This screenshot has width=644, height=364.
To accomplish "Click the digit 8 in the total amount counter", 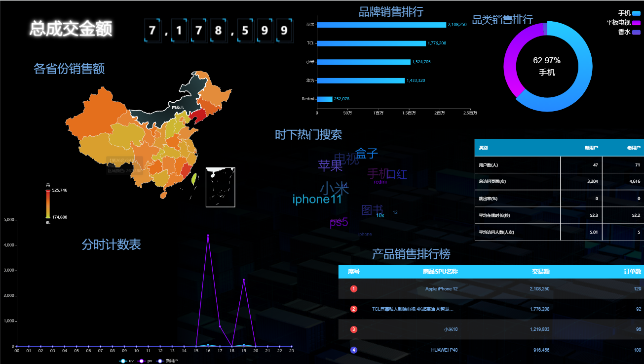I will 218,31.
